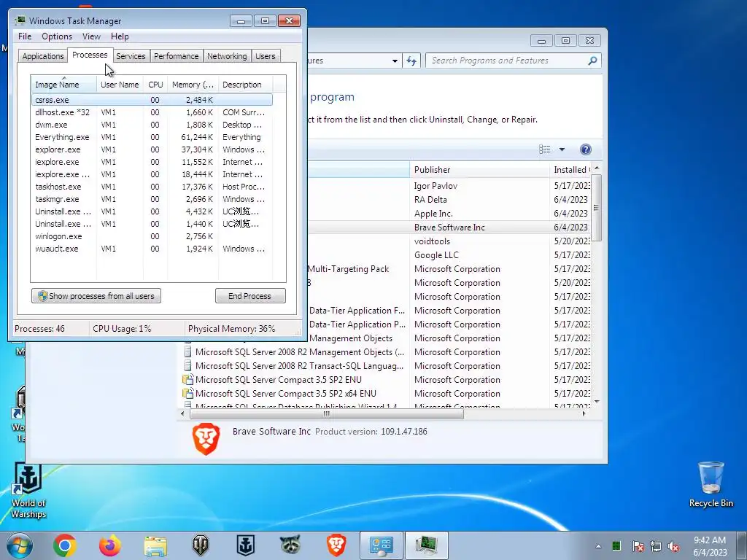Open the Help menu in Task Manager

point(120,36)
